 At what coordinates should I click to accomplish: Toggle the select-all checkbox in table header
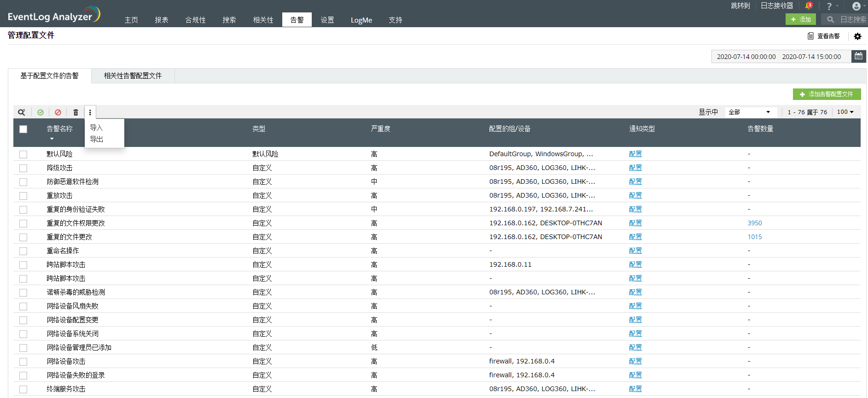tap(23, 129)
